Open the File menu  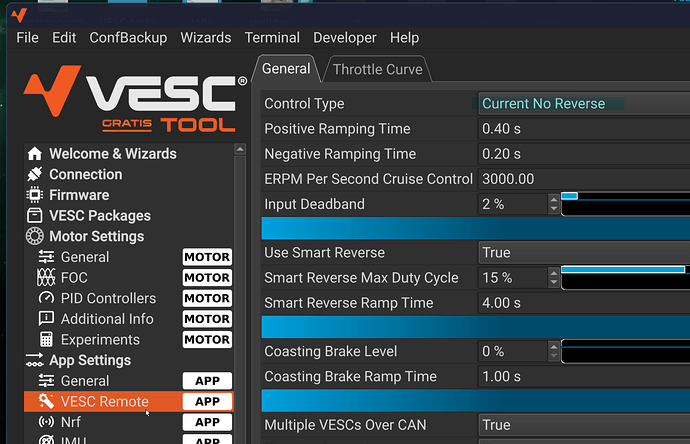pyautogui.click(x=27, y=38)
